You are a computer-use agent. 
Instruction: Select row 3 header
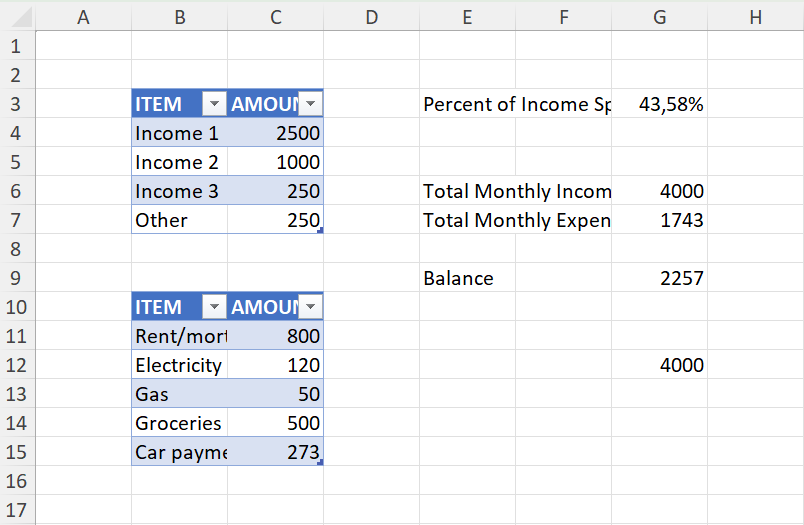(x=17, y=104)
